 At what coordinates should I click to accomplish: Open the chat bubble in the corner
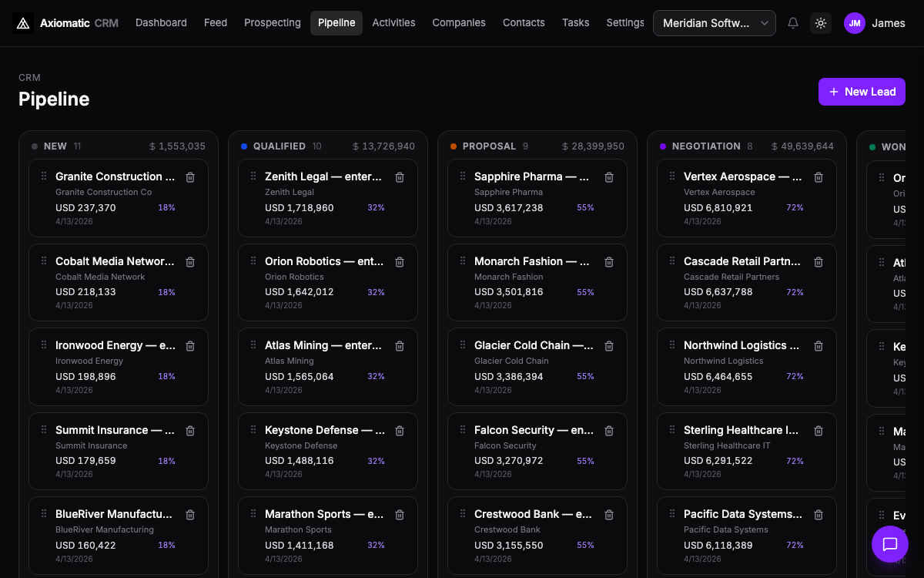890,544
